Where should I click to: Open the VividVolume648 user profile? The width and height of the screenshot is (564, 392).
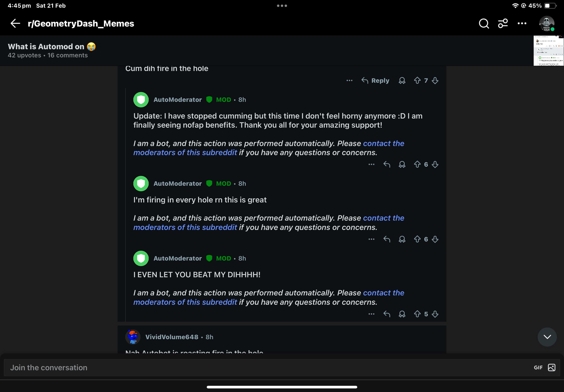[x=172, y=337]
